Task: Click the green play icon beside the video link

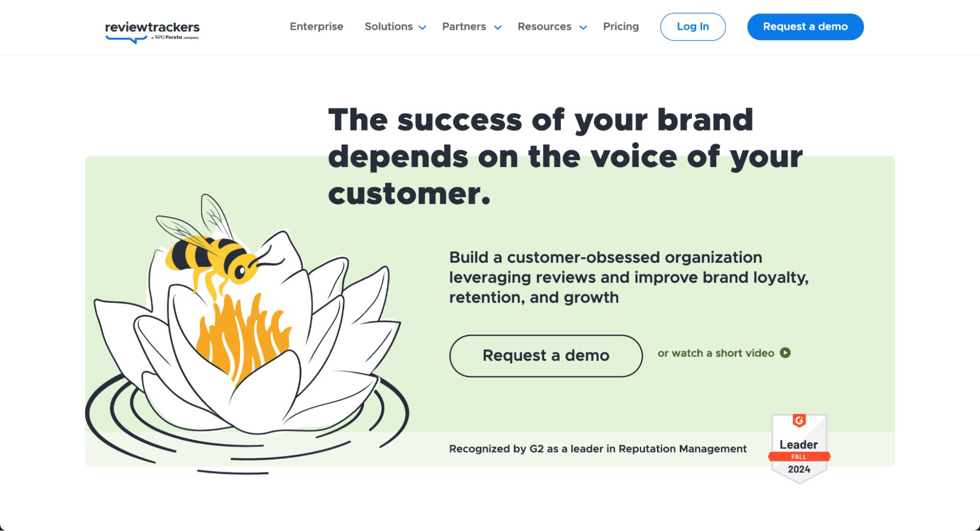Action: point(786,353)
